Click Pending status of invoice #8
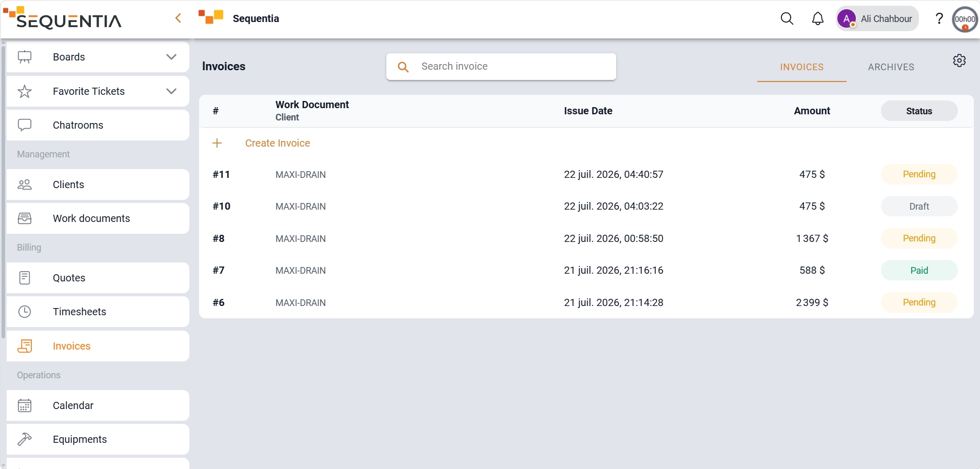This screenshot has width=980, height=469. 919,238
